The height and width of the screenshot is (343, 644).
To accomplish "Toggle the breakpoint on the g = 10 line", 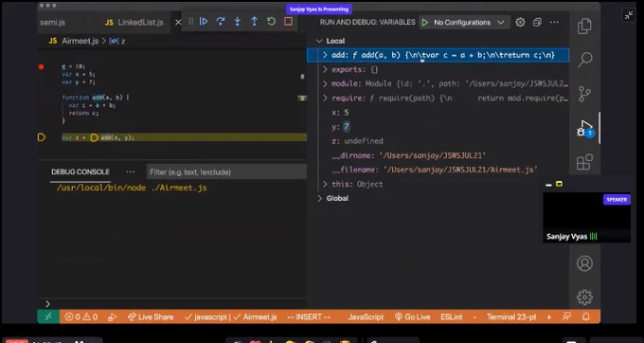I will [x=41, y=66].
